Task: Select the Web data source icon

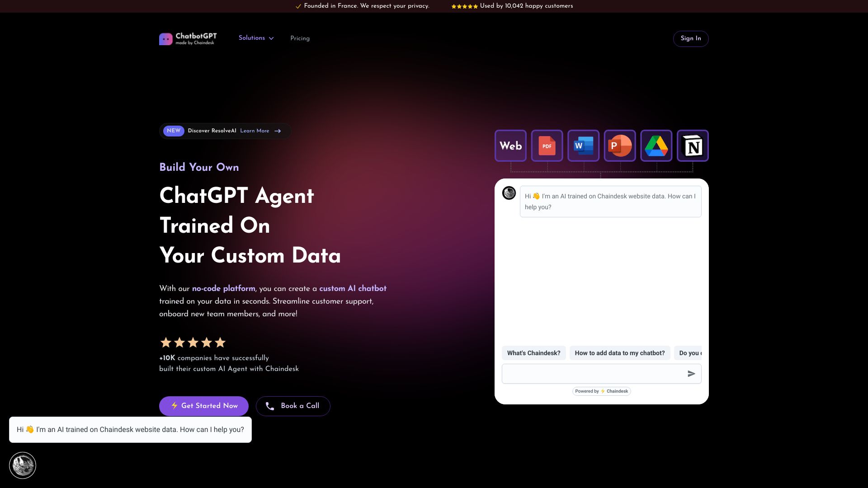Action: point(510,145)
